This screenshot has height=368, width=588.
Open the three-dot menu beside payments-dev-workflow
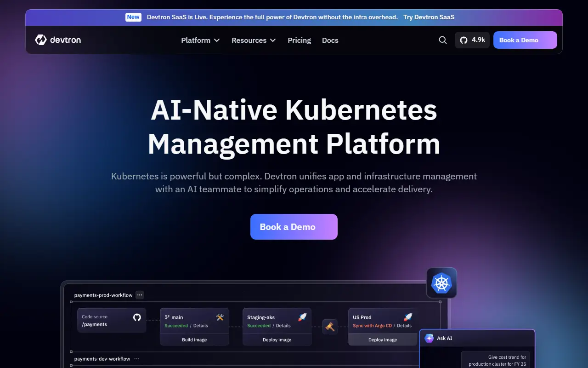click(x=136, y=359)
